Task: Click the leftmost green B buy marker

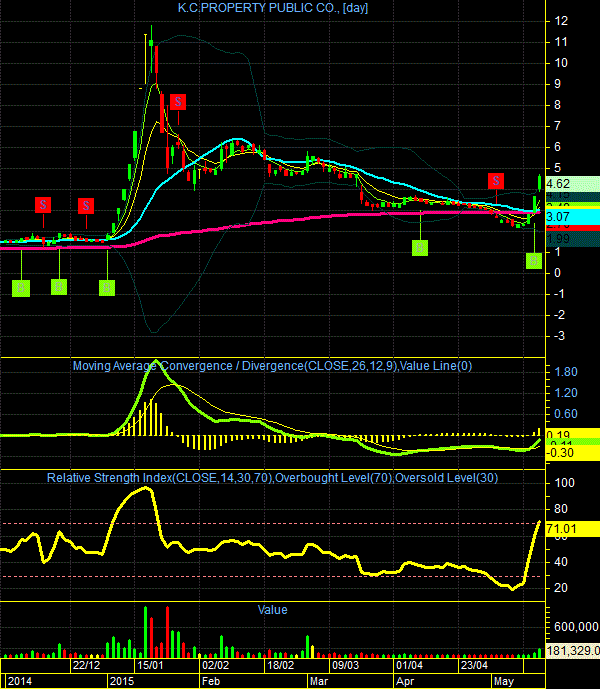Action: click(21, 288)
